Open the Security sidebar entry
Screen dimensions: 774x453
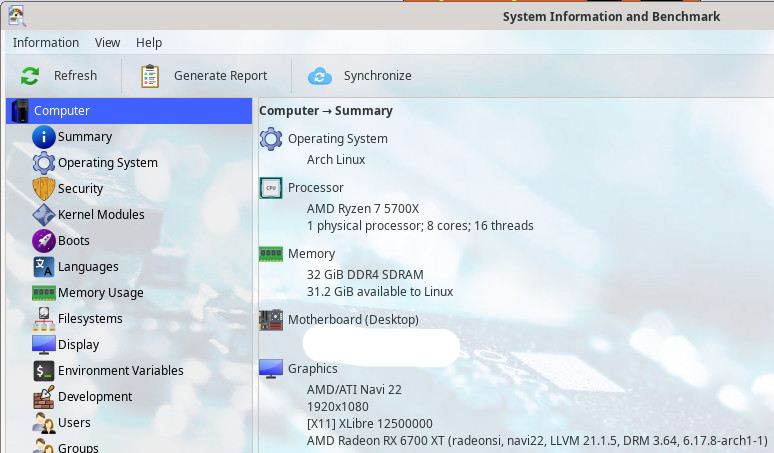click(x=80, y=189)
